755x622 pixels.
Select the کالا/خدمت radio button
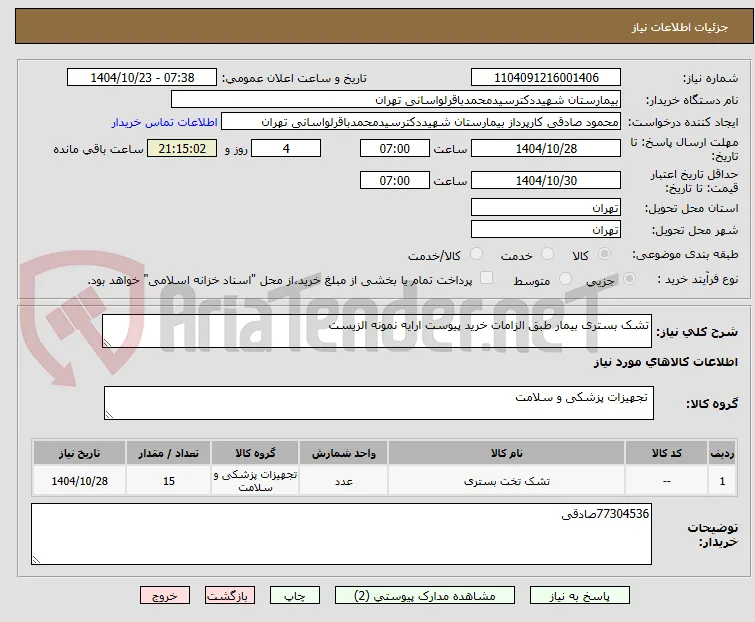click(476, 254)
